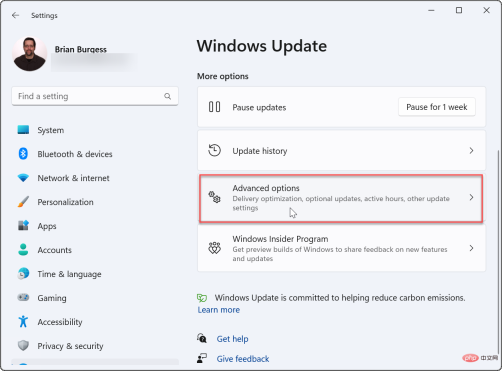Open the Get help link
Screen dimensions: 502x371
[232, 339]
